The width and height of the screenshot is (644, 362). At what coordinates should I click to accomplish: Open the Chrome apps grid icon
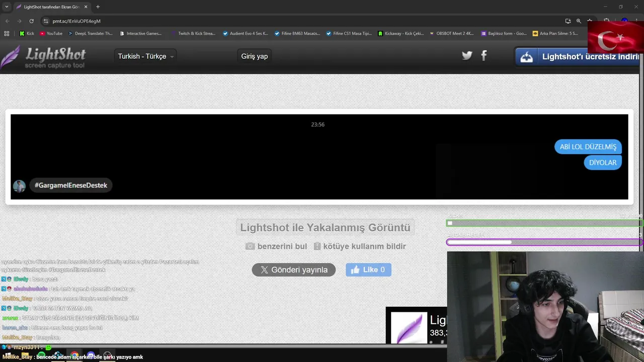(7, 34)
